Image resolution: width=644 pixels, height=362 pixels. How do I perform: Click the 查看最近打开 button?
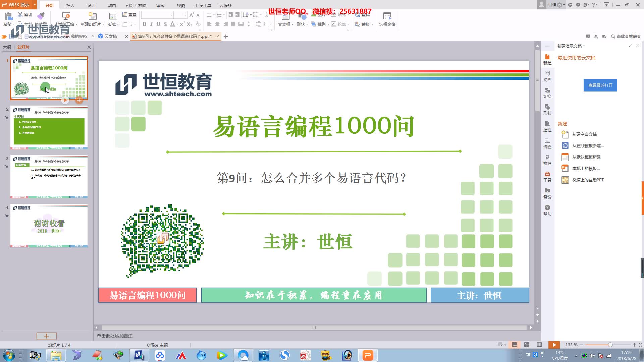600,85
